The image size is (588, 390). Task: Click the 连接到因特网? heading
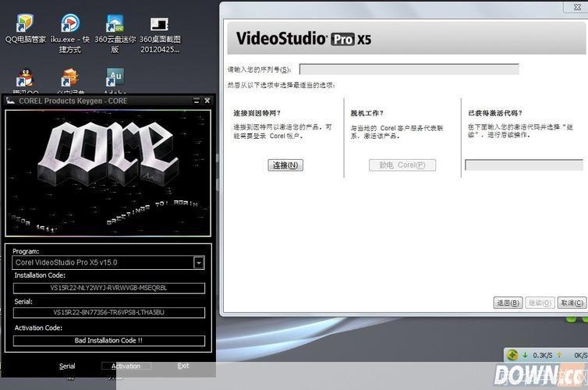[257, 113]
